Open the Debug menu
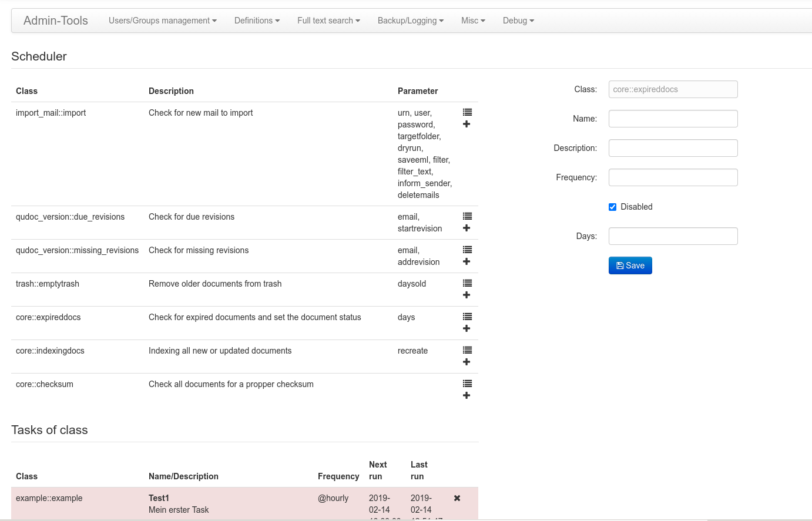Viewport: 812px width, 521px height. (518, 21)
